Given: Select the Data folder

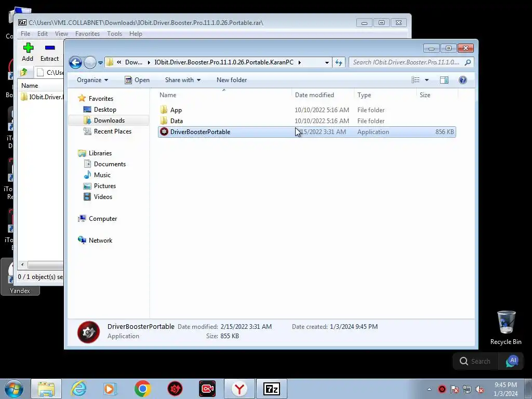Looking at the screenshot, I should 307,121.
